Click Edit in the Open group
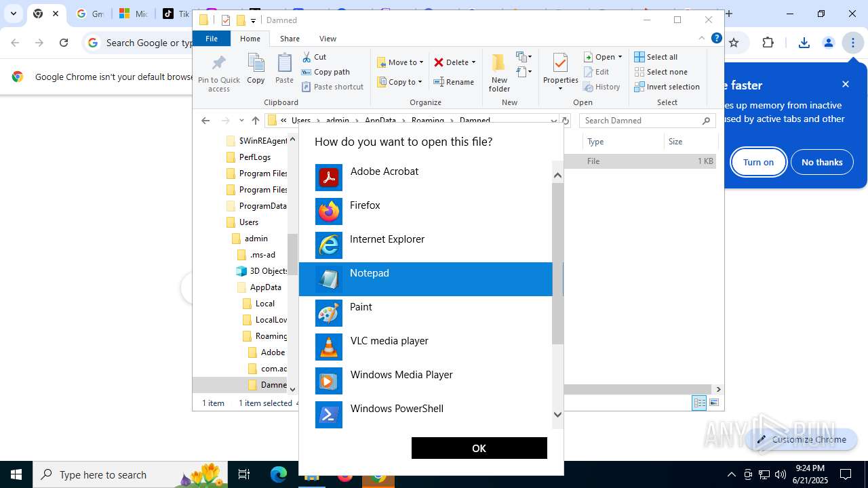868x488 pixels. coord(596,72)
